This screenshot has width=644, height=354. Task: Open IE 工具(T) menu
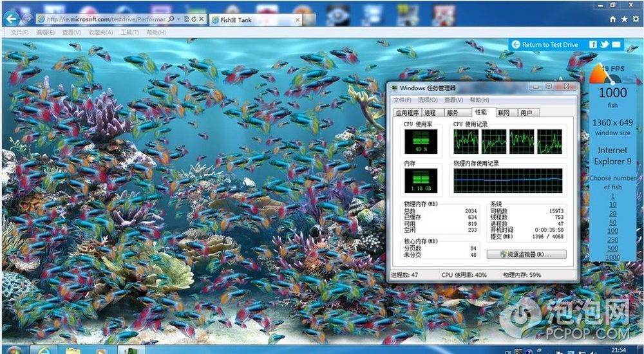(130, 32)
